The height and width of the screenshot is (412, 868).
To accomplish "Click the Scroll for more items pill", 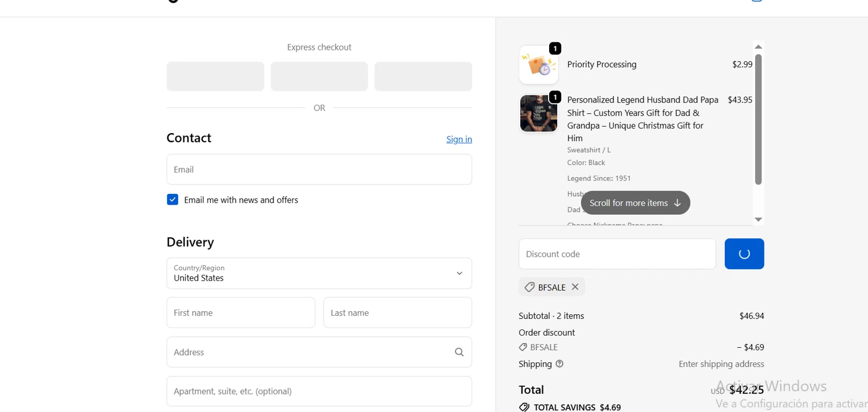I will click(635, 203).
